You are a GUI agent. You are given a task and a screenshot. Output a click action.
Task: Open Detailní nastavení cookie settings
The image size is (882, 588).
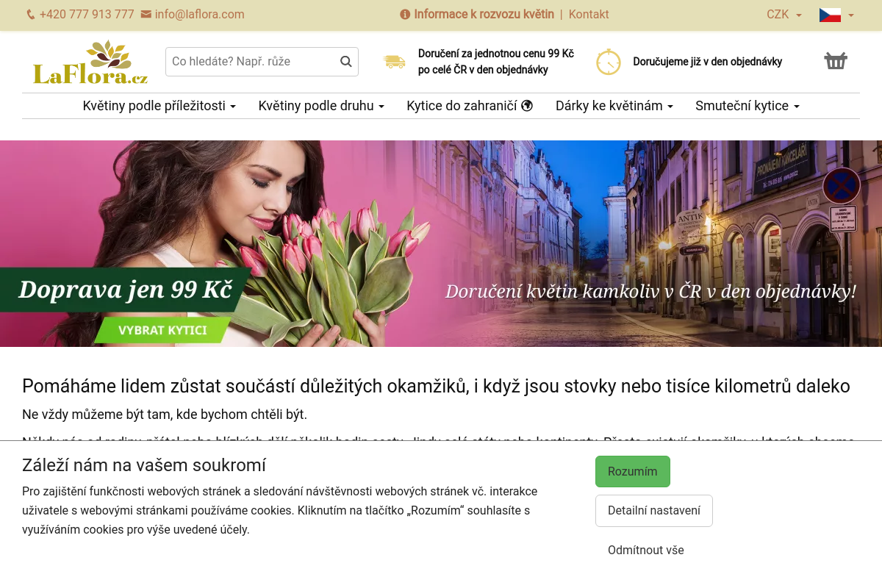pyautogui.click(x=654, y=511)
